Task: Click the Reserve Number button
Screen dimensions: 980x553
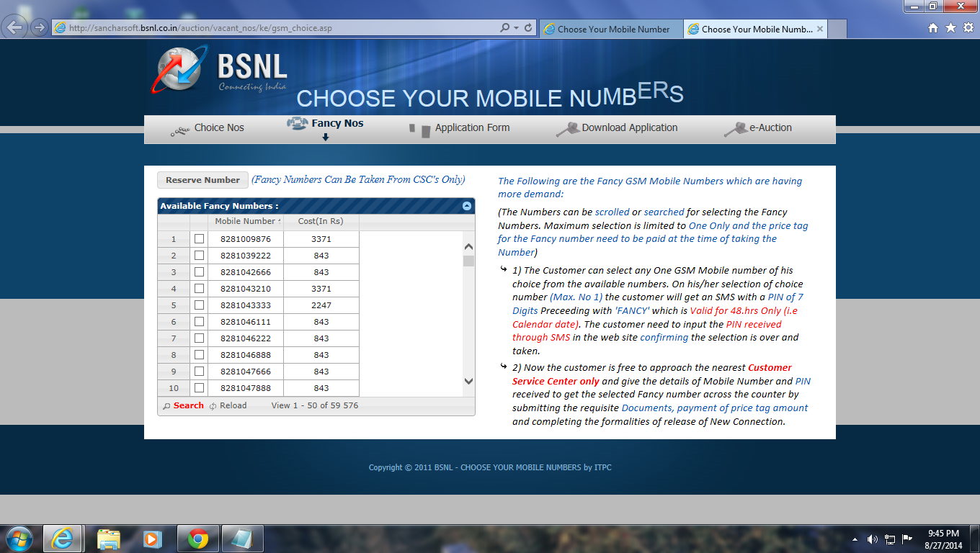Action: pyautogui.click(x=202, y=180)
